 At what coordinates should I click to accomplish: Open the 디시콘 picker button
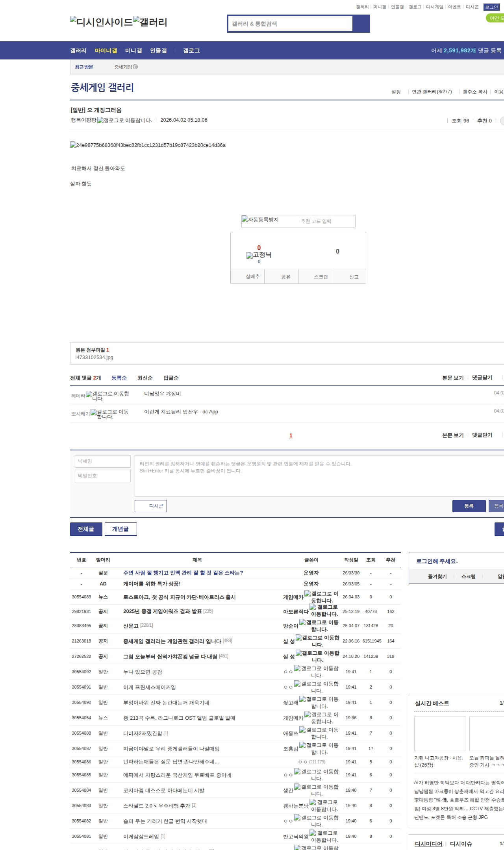pos(151,506)
